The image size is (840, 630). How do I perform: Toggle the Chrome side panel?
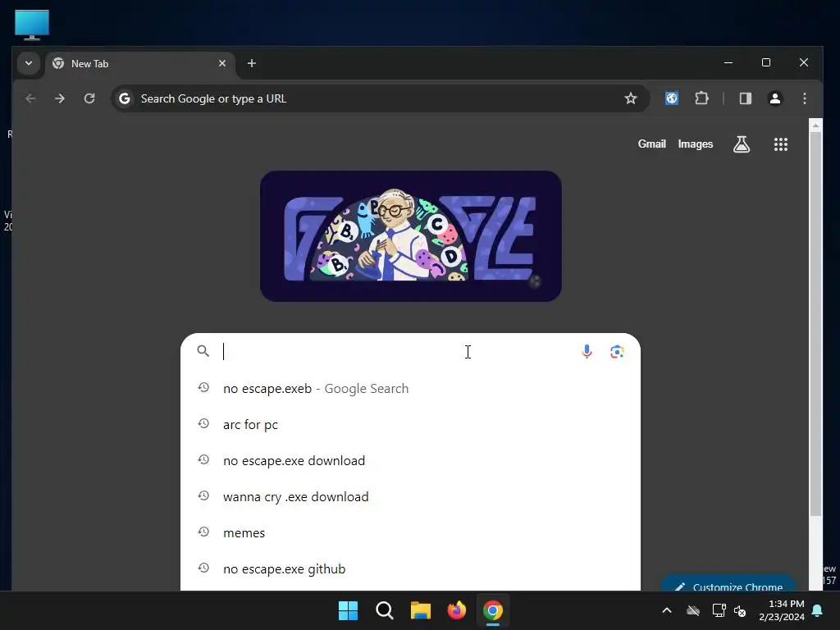(x=745, y=98)
